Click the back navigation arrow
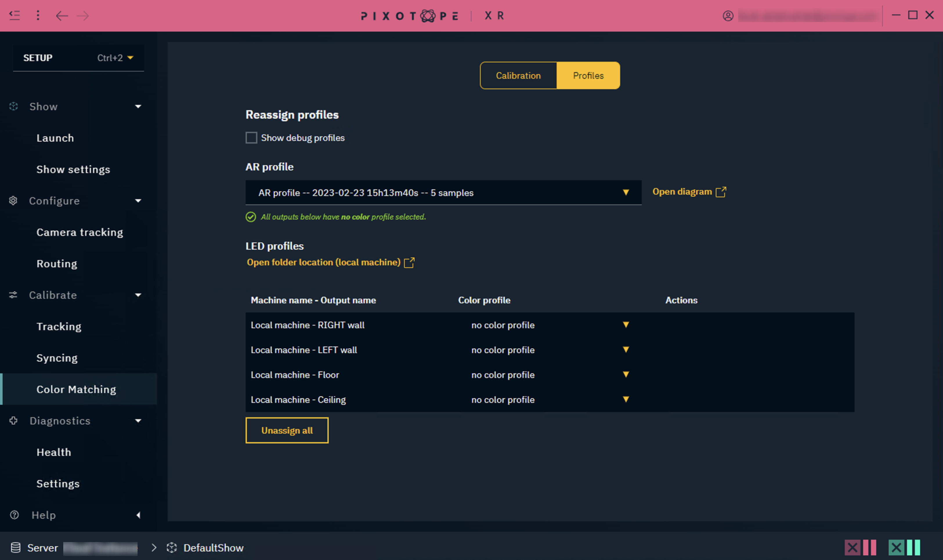This screenshot has width=943, height=560. pos(62,16)
